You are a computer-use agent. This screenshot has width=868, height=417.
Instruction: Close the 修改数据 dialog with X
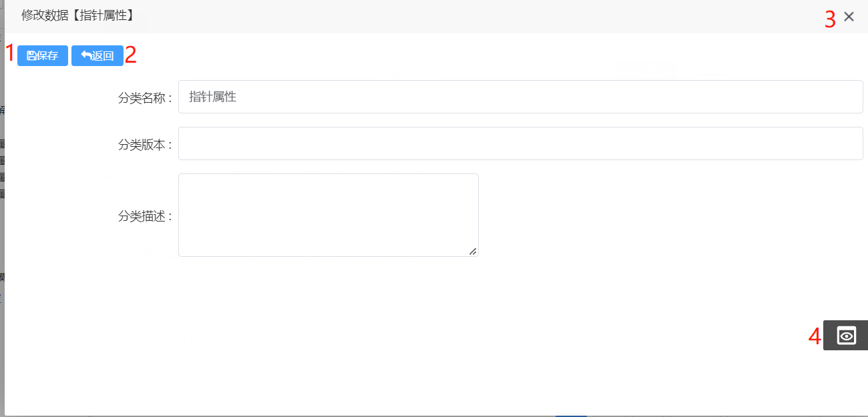[849, 17]
